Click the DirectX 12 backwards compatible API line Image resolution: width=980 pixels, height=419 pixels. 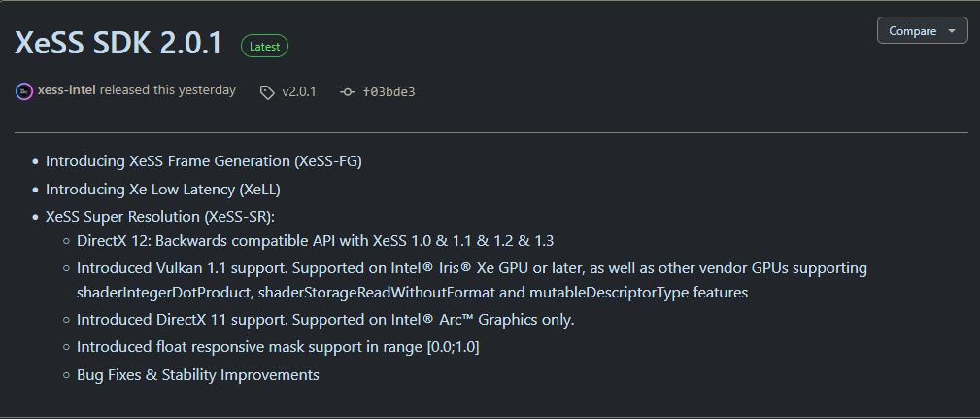pyautogui.click(x=315, y=240)
